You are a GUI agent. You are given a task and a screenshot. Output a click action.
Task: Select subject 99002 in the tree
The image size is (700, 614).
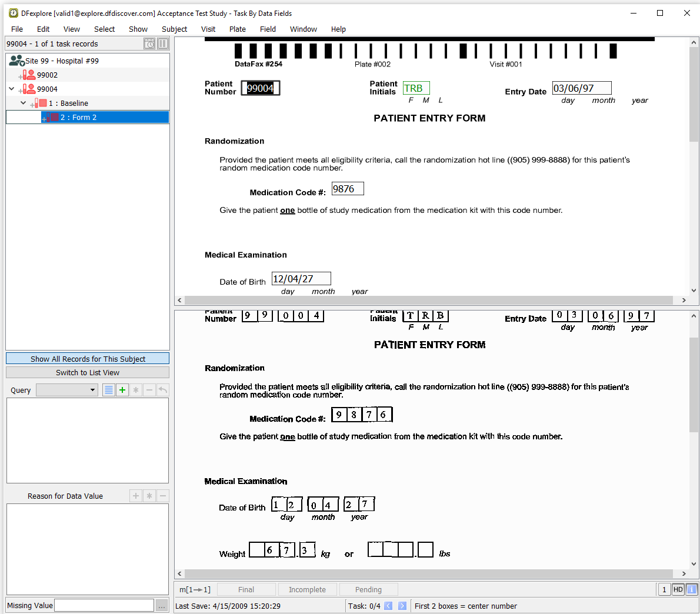tap(47, 75)
